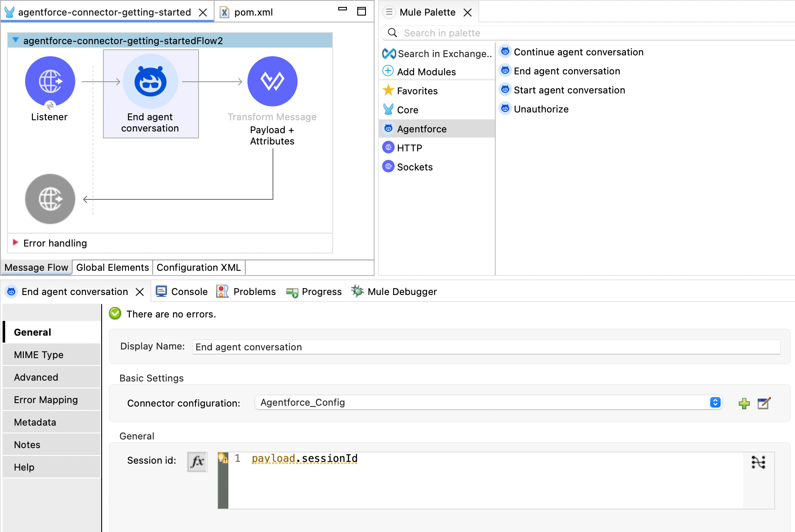Viewport: 795px width, 532px height.
Task: Switch to the Global Elements tab
Action: pos(112,267)
